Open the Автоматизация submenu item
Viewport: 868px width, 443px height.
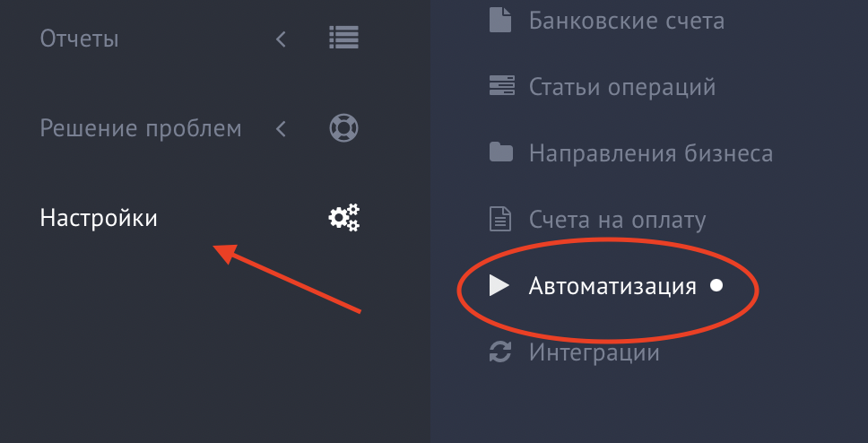(x=612, y=286)
